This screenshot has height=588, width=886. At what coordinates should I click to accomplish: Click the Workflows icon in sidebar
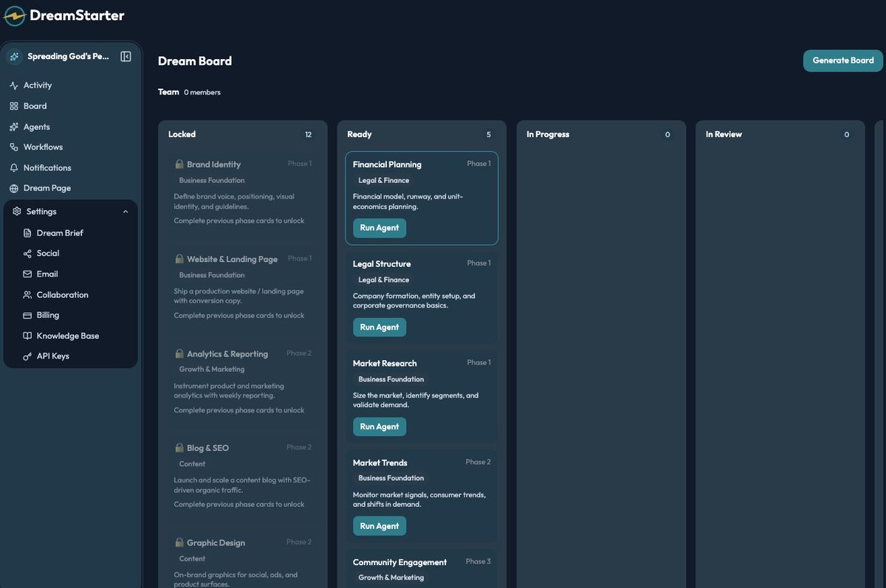pos(14,148)
